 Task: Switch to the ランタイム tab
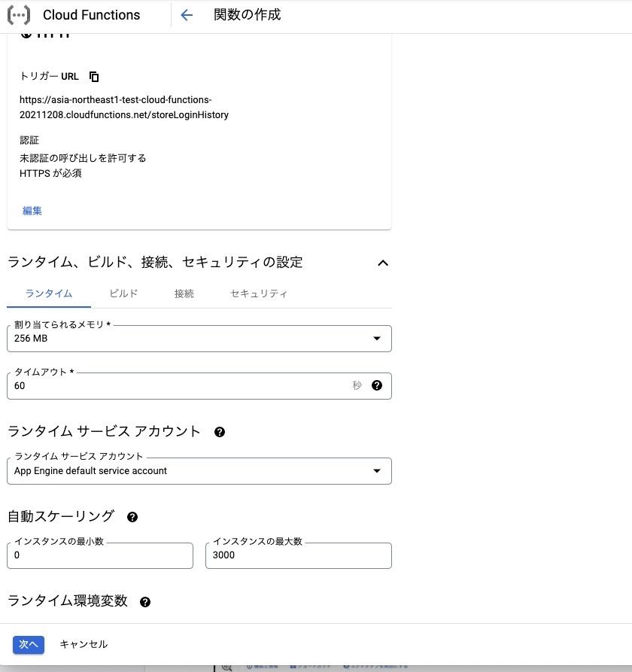49,293
